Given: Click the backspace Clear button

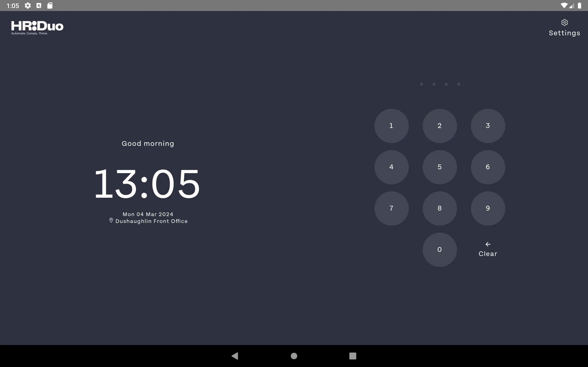Looking at the screenshot, I should 488,249.
